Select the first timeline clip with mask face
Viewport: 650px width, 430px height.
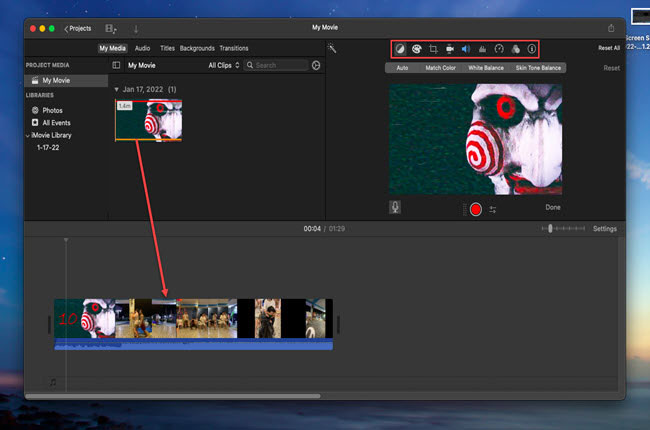tap(85, 318)
